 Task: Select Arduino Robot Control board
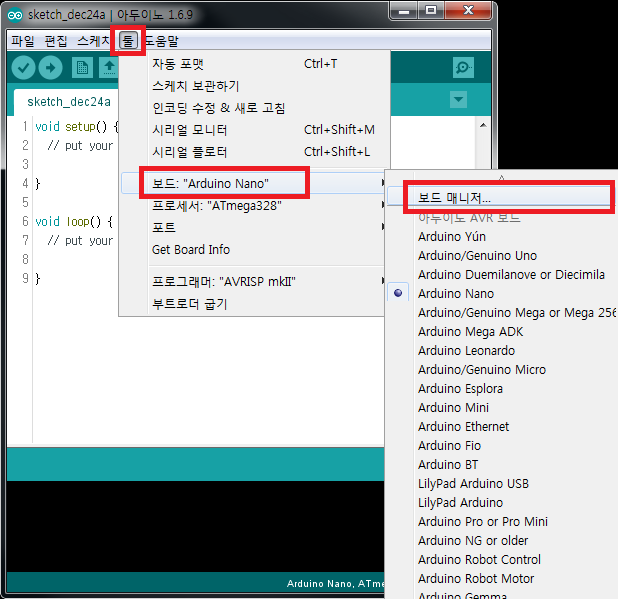(479, 560)
